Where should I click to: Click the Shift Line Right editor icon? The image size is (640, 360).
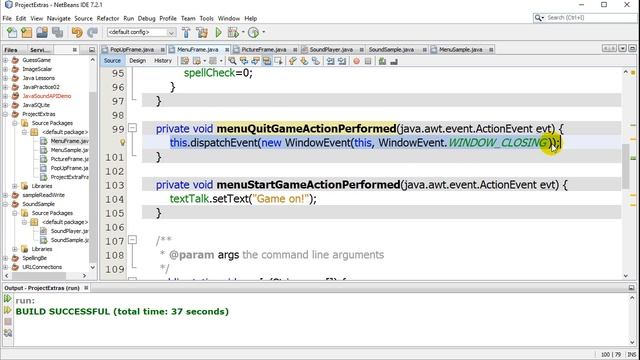click(342, 61)
